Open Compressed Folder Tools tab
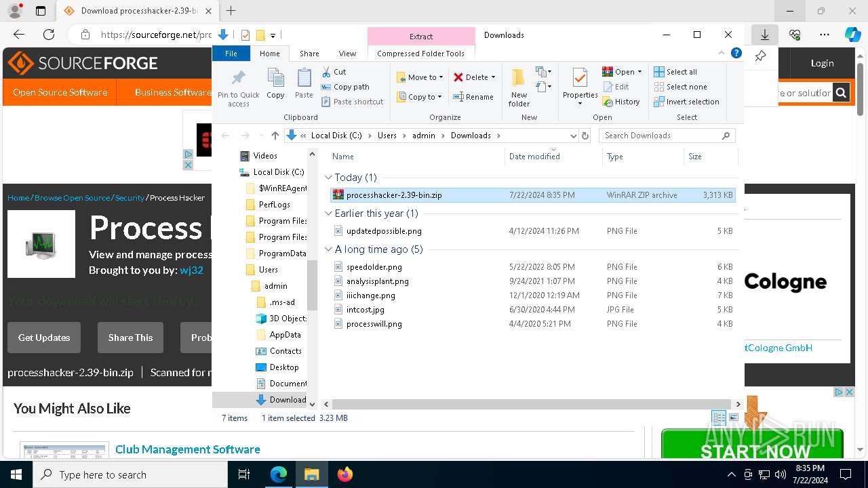The image size is (868, 488). (x=421, y=54)
